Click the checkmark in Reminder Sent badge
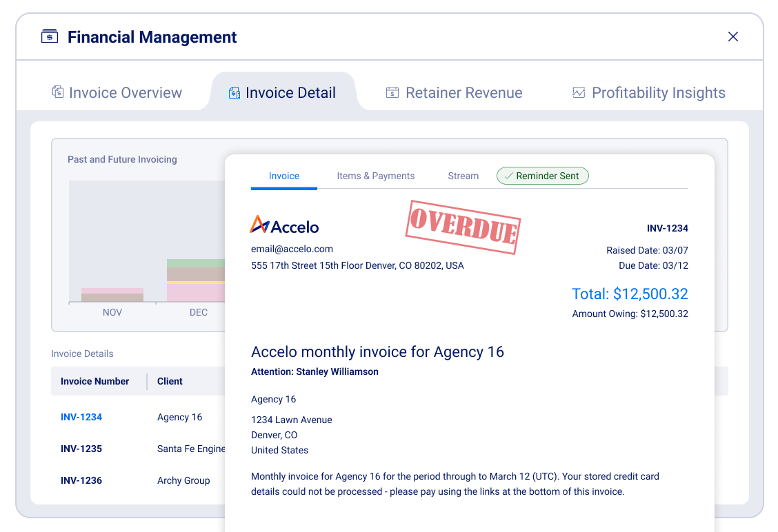Screen dimensions: 778x532 pos(508,176)
